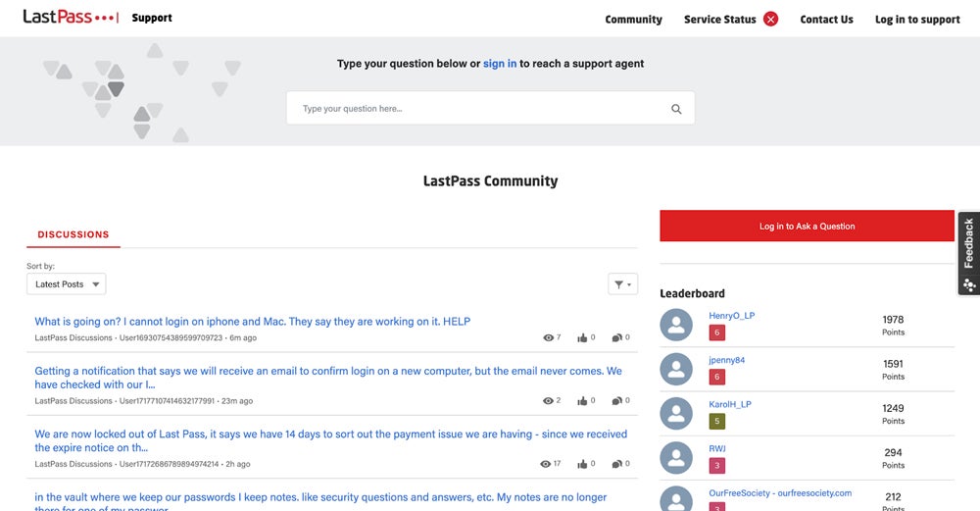Image resolution: width=980 pixels, height=511 pixels.
Task: Click the sign in link
Action: (500, 64)
